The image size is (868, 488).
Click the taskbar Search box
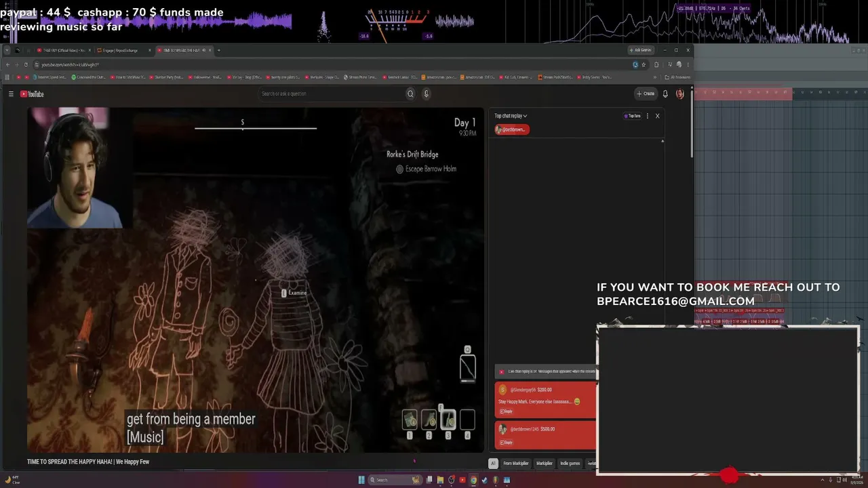click(396, 480)
